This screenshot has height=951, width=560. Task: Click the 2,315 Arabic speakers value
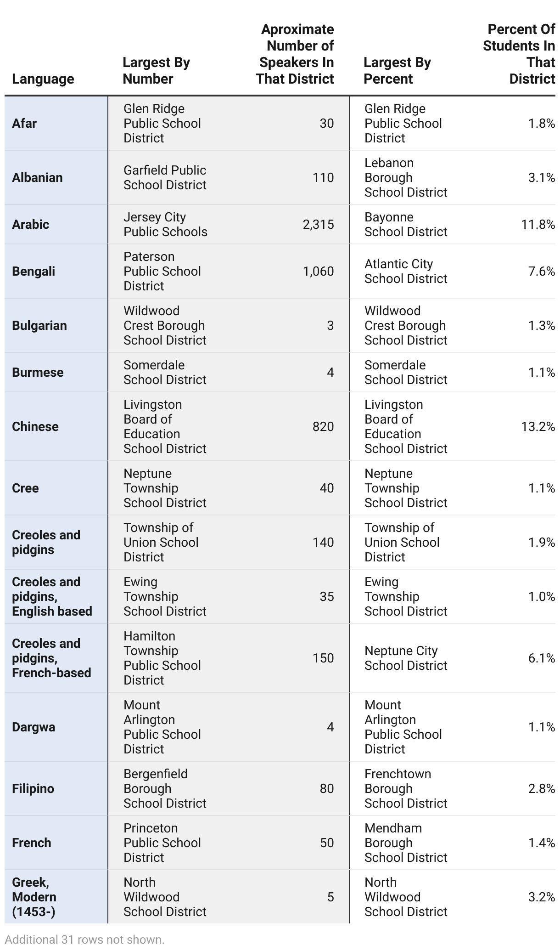(318, 224)
